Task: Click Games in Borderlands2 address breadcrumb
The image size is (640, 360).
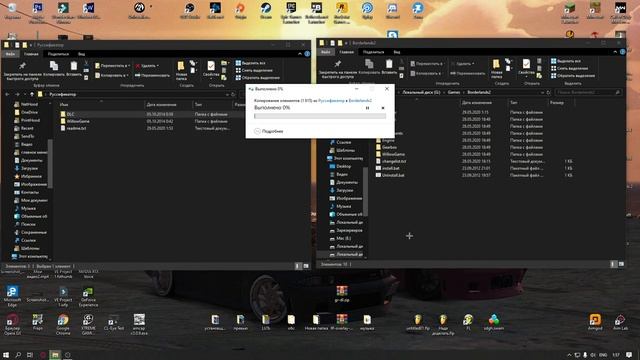Action: pyautogui.click(x=453, y=93)
